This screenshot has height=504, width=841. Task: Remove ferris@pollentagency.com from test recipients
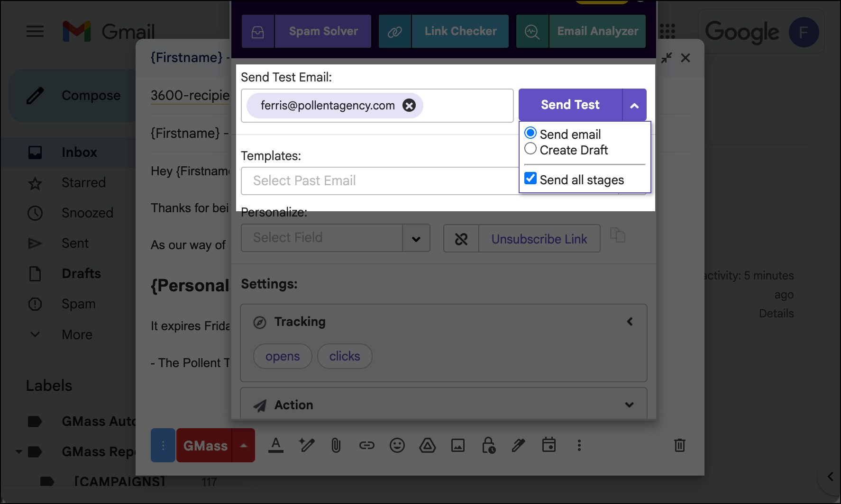tap(409, 105)
